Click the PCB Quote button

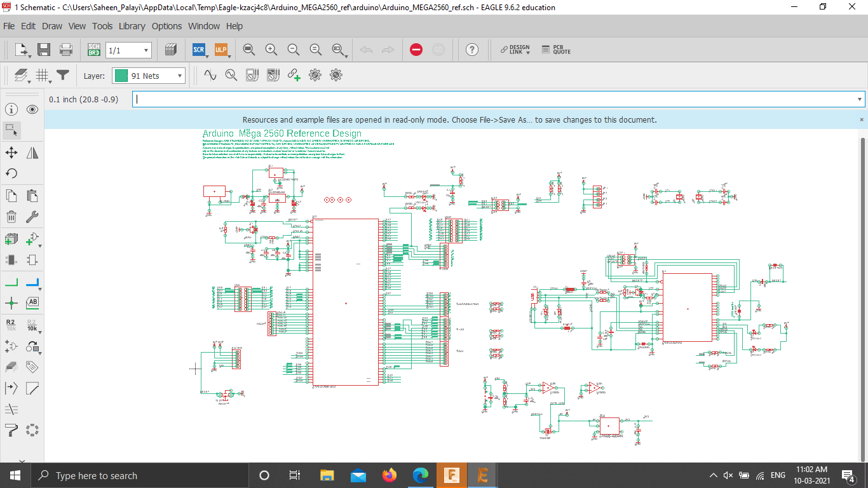click(556, 50)
